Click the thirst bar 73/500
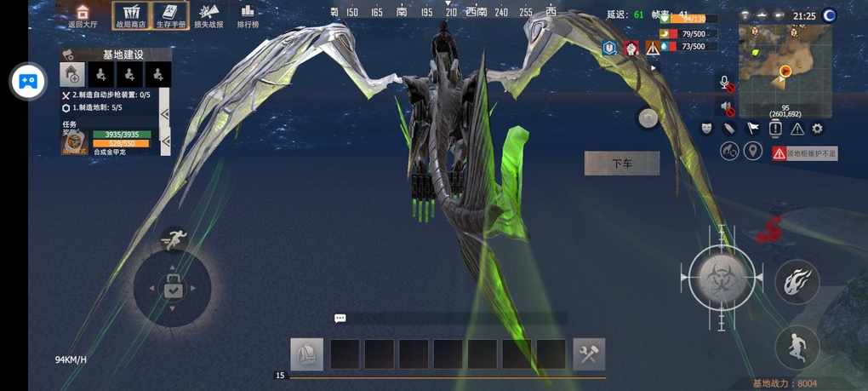Image resolution: width=868 pixels, height=391 pixels. 688,47
